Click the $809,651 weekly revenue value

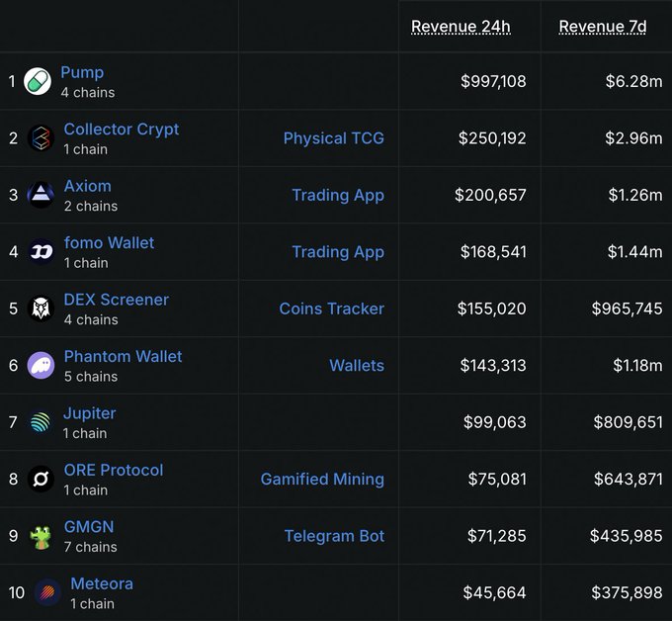(x=628, y=422)
